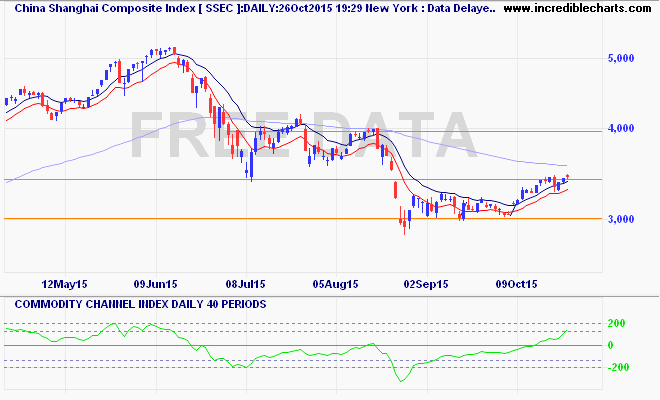
Task: Select the 3,000 price axis label
Action: (620, 219)
